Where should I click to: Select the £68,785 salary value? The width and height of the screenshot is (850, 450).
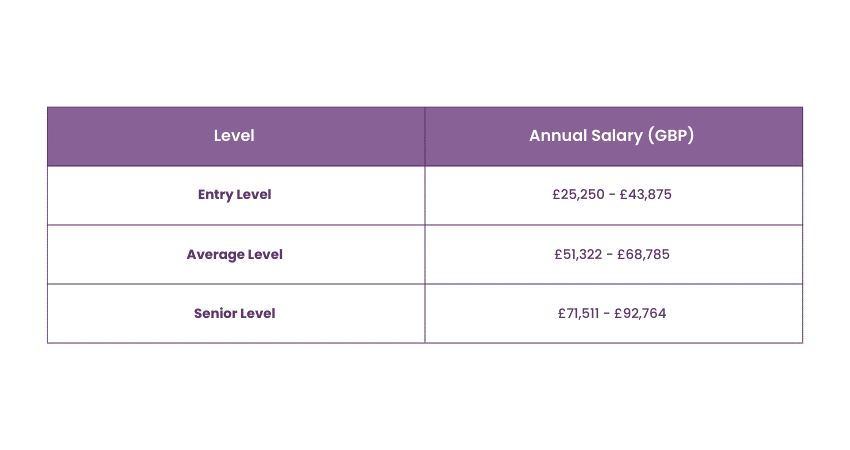[x=644, y=254]
